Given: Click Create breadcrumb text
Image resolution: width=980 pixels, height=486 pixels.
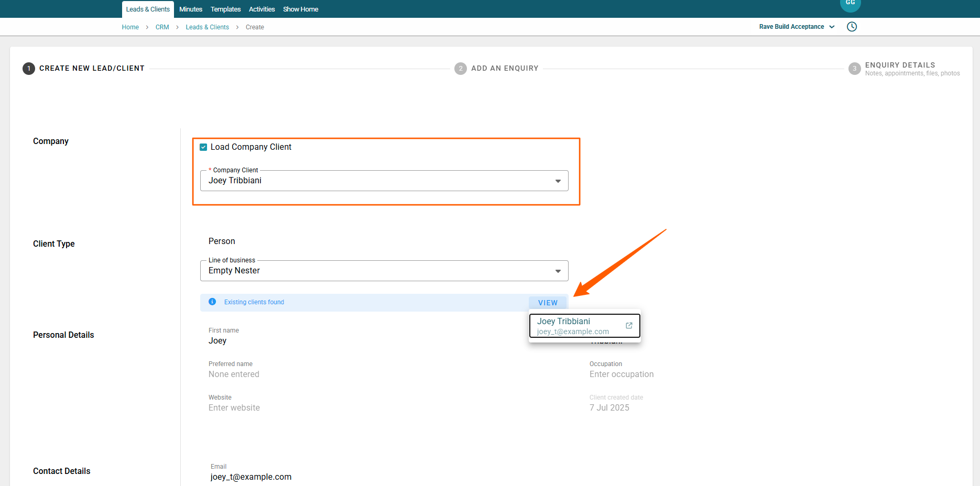Looking at the screenshot, I should pos(255,27).
